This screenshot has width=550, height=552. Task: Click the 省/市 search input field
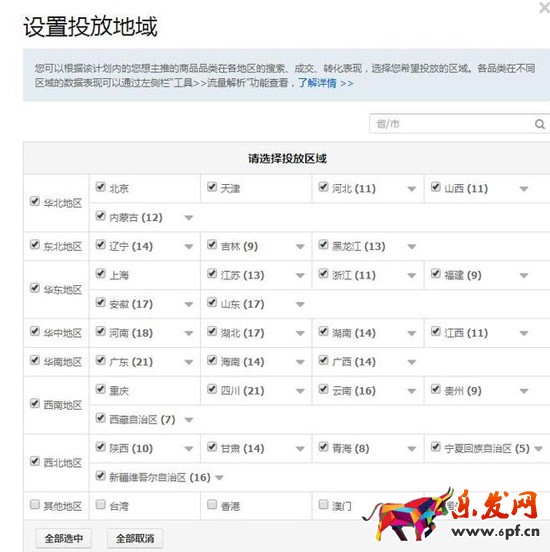(x=460, y=124)
